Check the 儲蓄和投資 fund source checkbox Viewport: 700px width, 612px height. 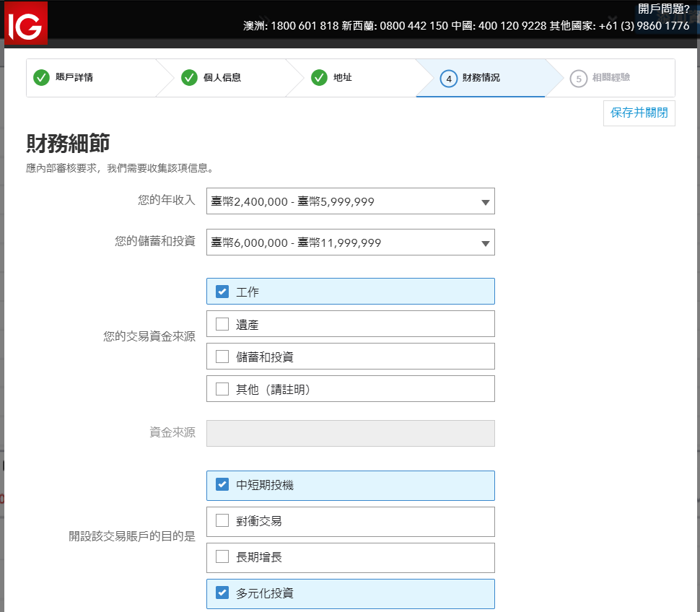tap(222, 356)
